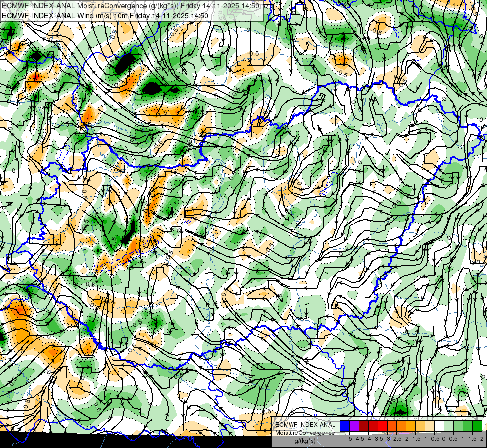
Task: Click the white legend color swatch
Action: click(439, 426)
